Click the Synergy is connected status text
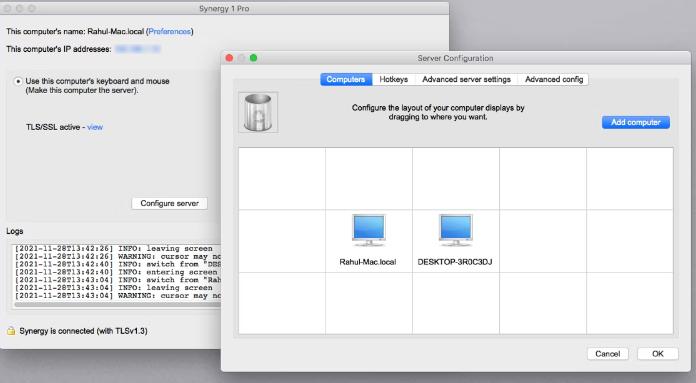Screen dimensions: 696x383 (83, 331)
